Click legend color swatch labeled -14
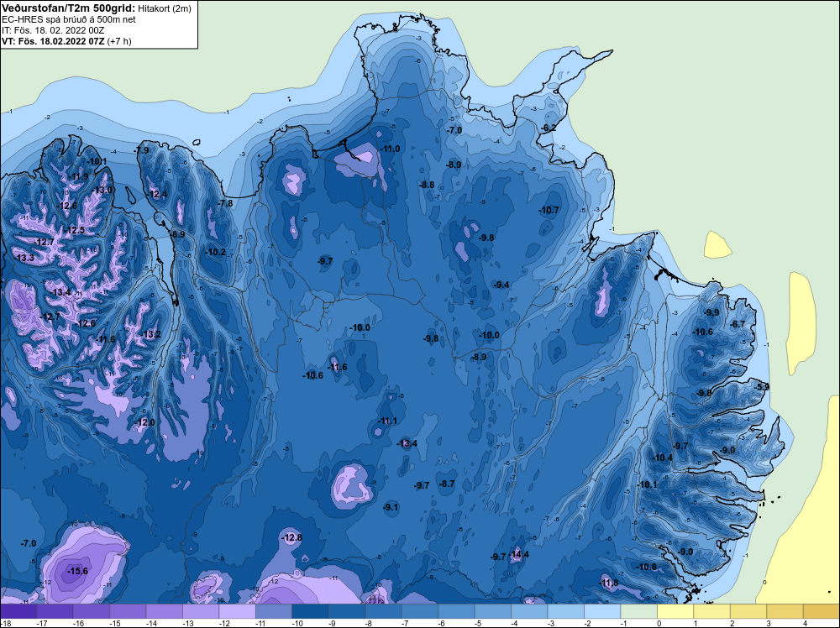 tap(164, 611)
